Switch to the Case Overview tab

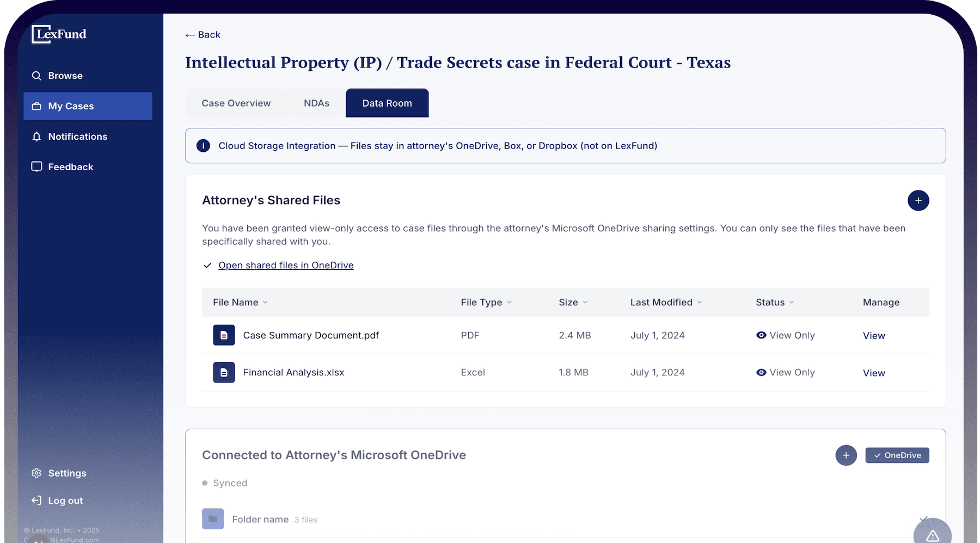236,103
